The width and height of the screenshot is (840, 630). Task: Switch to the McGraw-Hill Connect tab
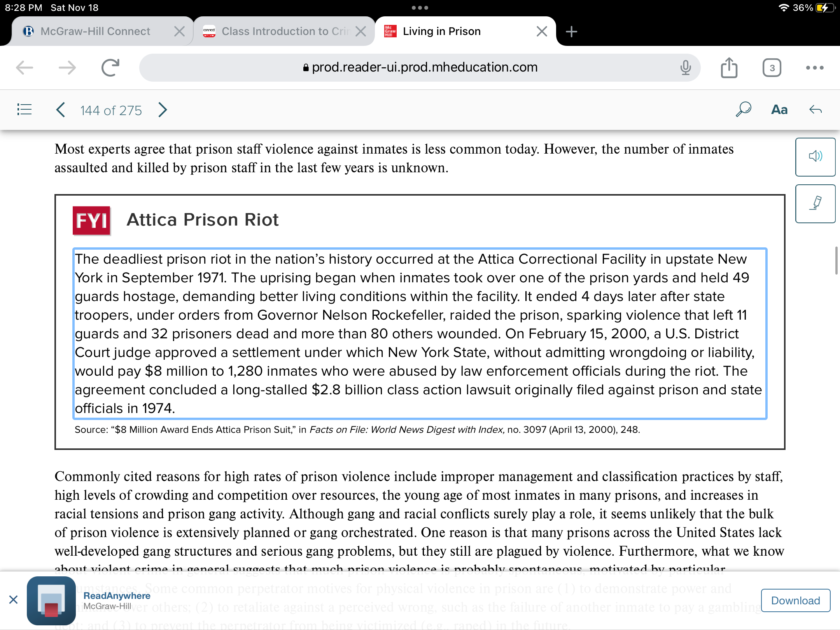tap(95, 31)
